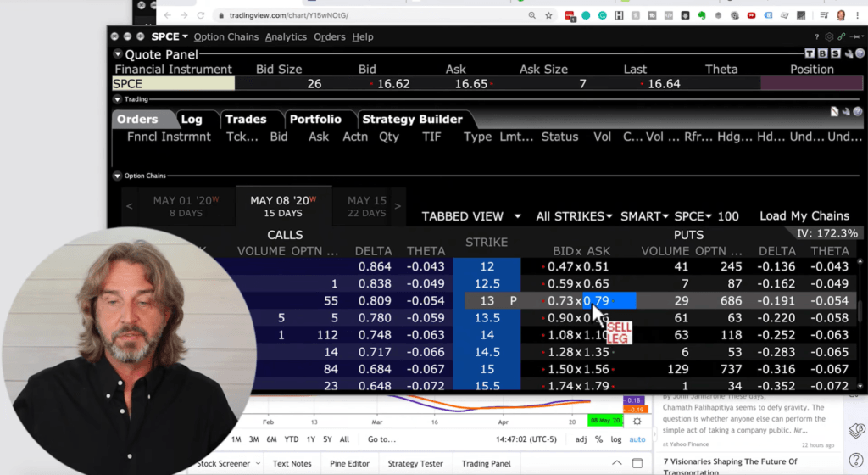Toggle the log scale option

click(615, 439)
